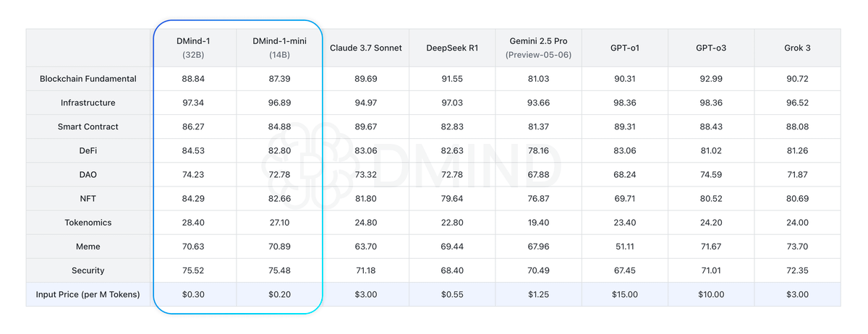Click the 96.89 Infrastructure cell

coord(280,103)
